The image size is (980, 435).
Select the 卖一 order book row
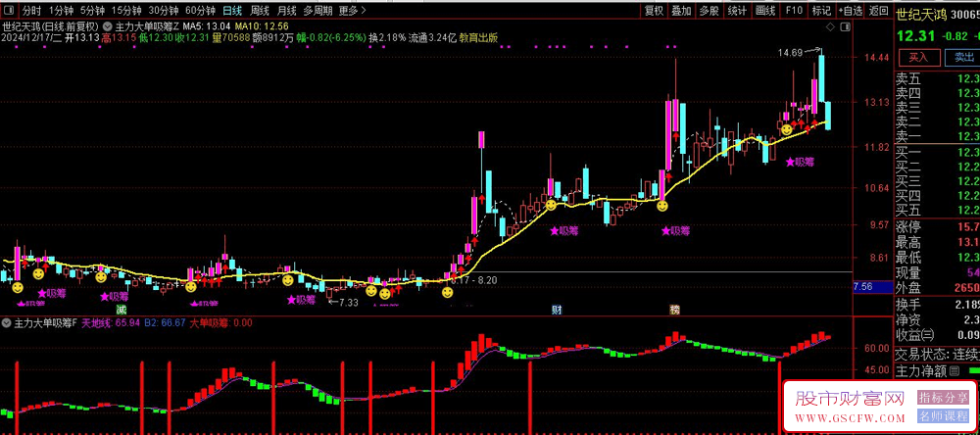938,136
